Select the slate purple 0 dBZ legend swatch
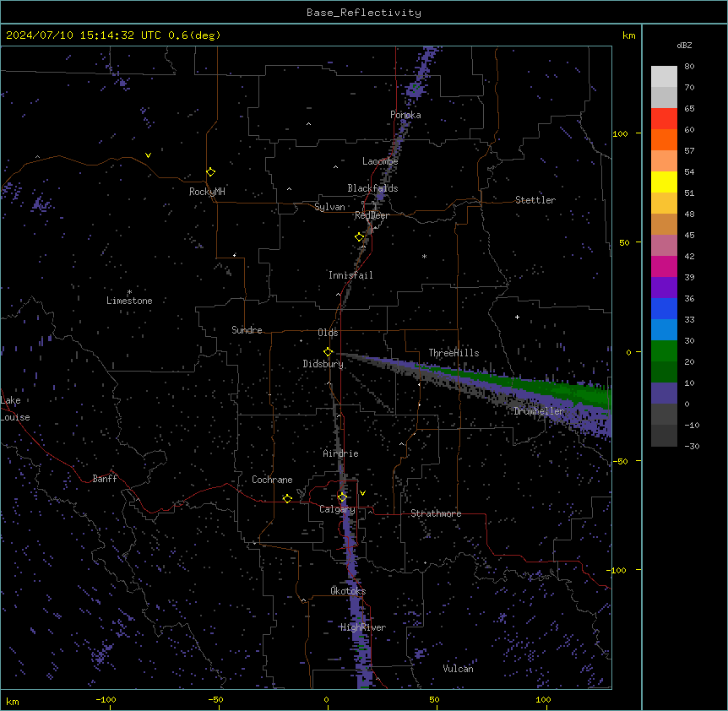 tap(664, 393)
